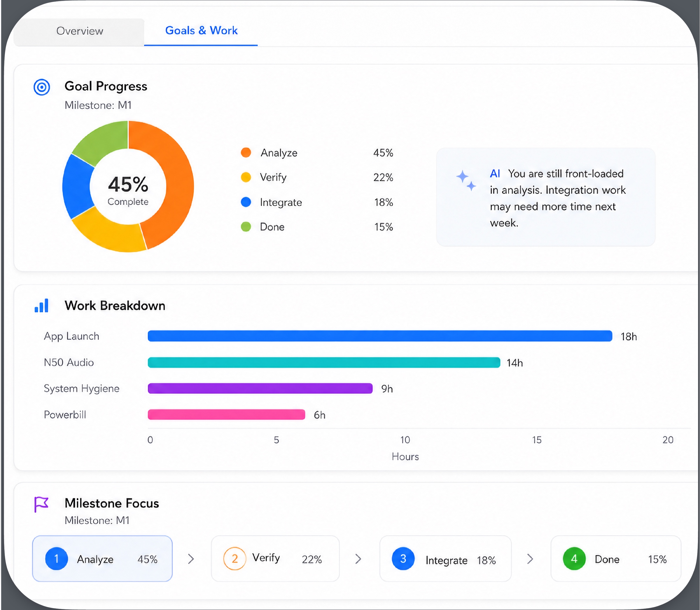The image size is (700, 610).
Task: Click the AI sparkle icon in insight card
Action: [466, 180]
